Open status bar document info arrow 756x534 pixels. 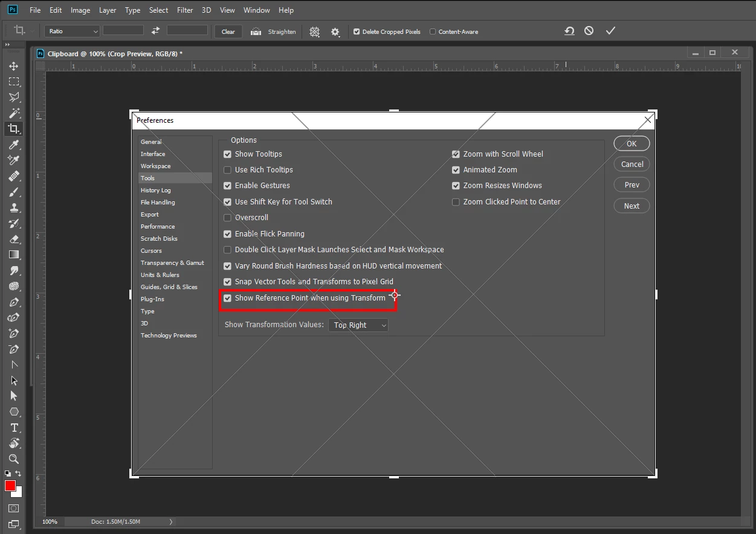click(171, 521)
